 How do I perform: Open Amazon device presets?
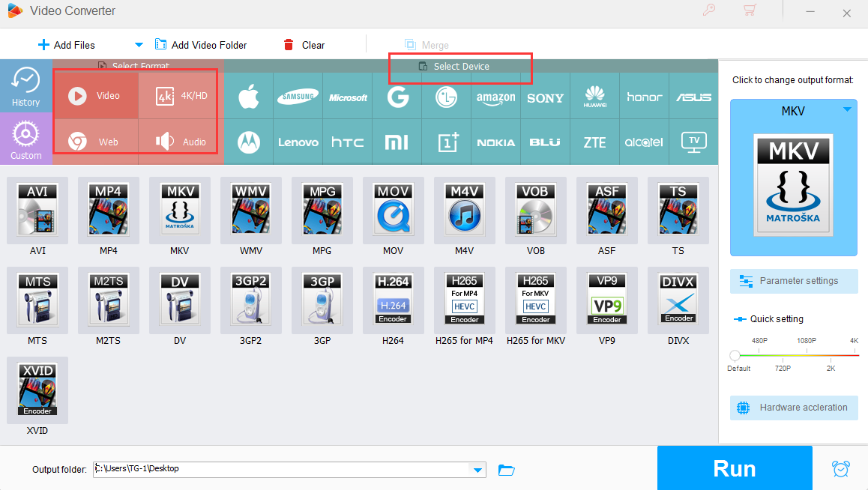[x=496, y=96]
